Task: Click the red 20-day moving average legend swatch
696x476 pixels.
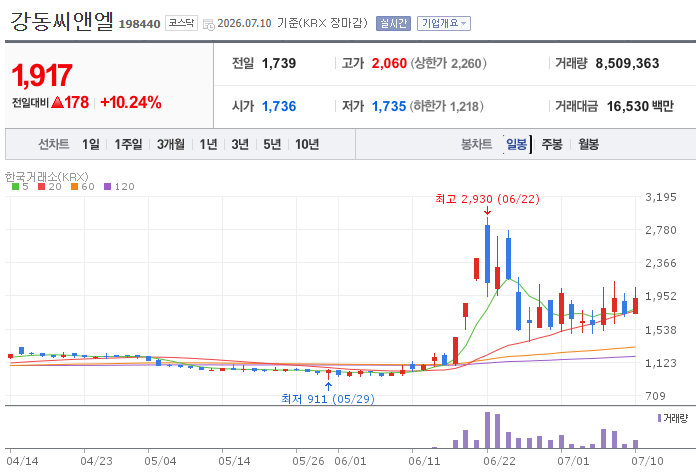Action: (x=42, y=187)
